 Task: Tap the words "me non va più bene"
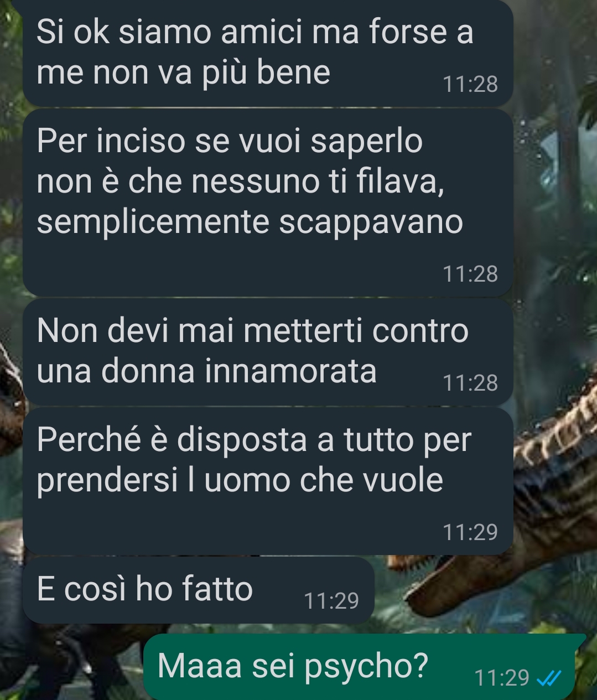point(183,72)
